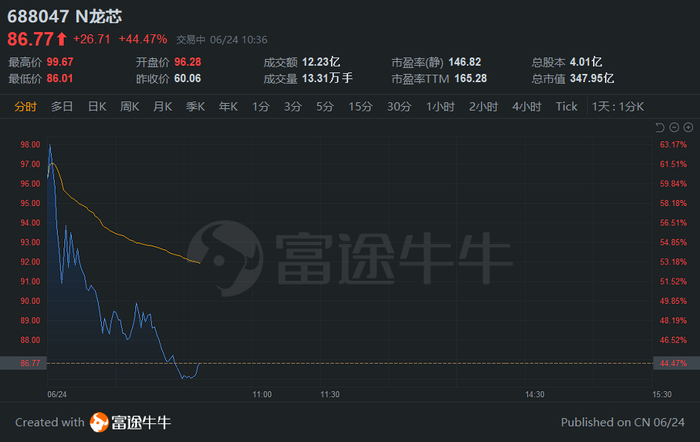Open the 年K yearly chart
The height and width of the screenshot is (442, 700).
click(228, 106)
